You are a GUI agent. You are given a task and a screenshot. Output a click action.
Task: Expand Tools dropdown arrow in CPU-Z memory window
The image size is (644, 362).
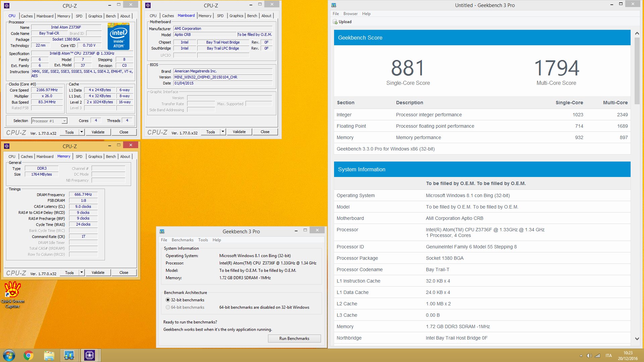tap(82, 273)
